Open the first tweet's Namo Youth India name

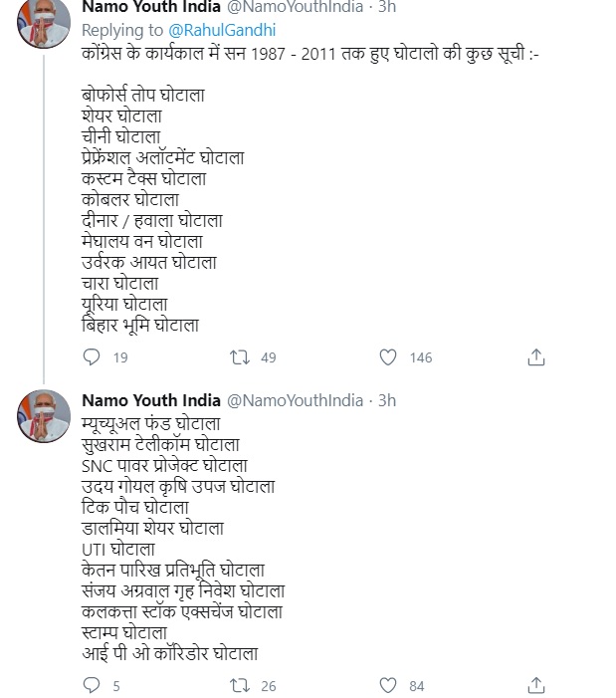(151, 6)
